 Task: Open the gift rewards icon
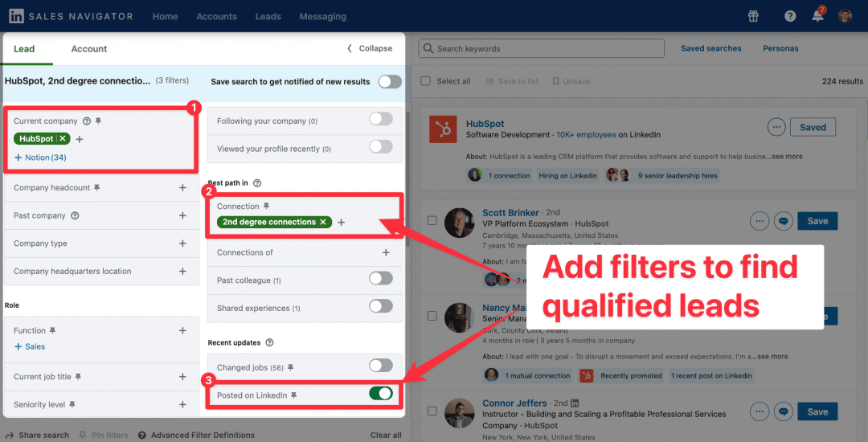[x=753, y=16]
